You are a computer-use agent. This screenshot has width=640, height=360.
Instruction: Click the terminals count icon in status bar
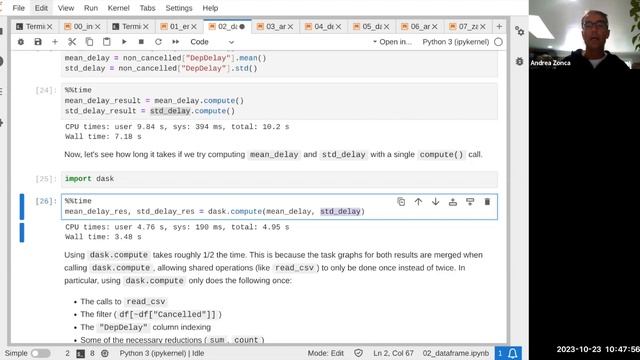click(80, 353)
